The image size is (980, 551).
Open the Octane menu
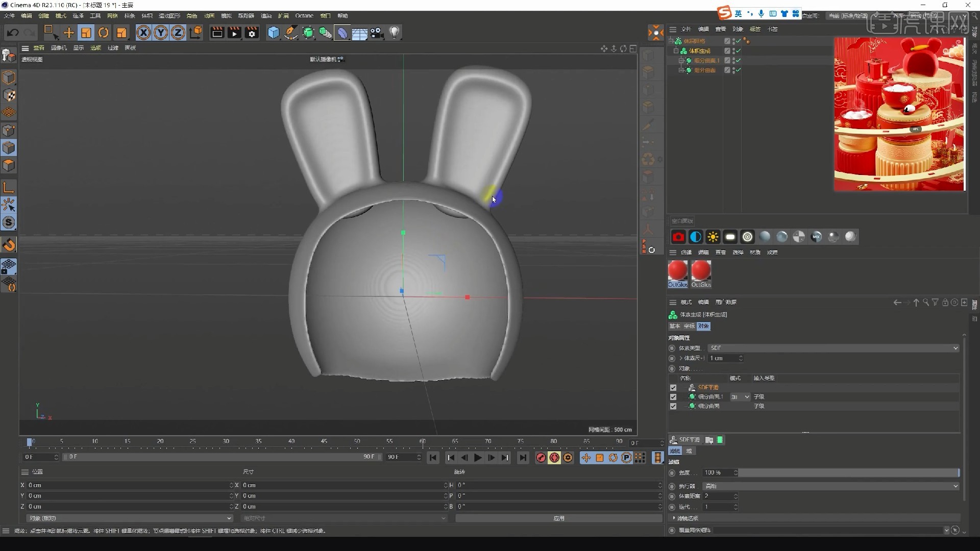click(x=304, y=16)
